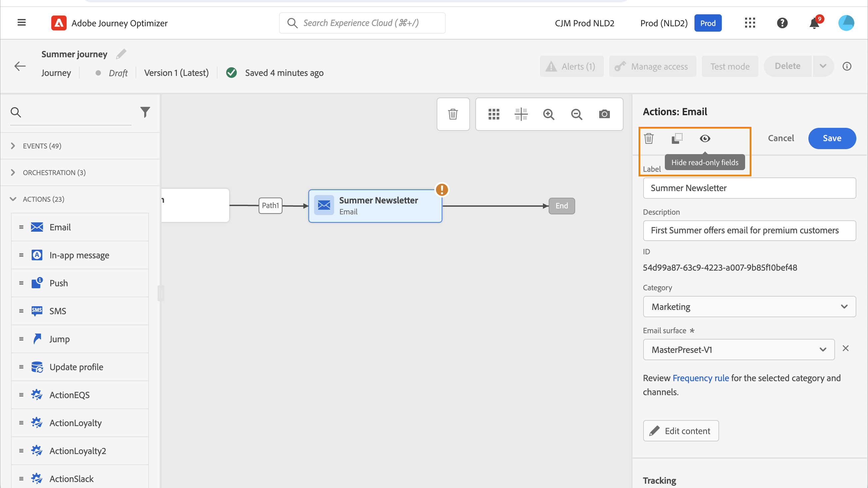Open the apps switcher grid menu
This screenshot has width=868, height=488.
(750, 23)
